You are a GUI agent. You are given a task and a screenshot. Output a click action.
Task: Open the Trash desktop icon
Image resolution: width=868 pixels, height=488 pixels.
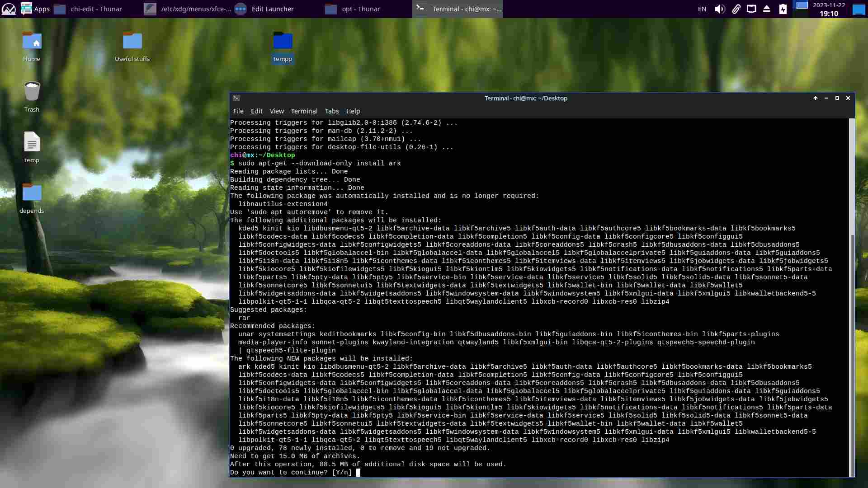[32, 92]
